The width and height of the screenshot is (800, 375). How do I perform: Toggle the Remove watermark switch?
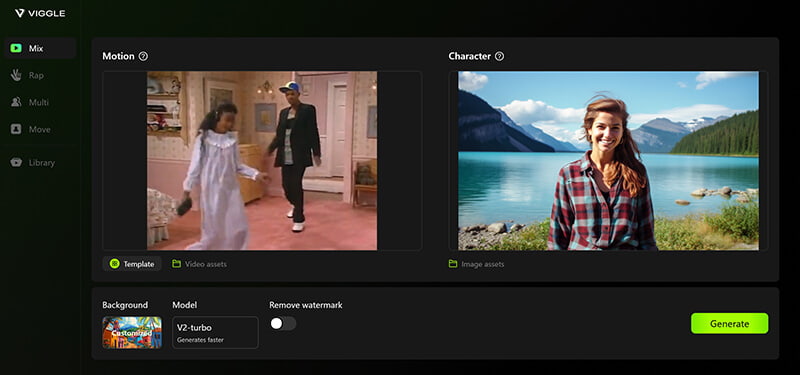pos(283,323)
